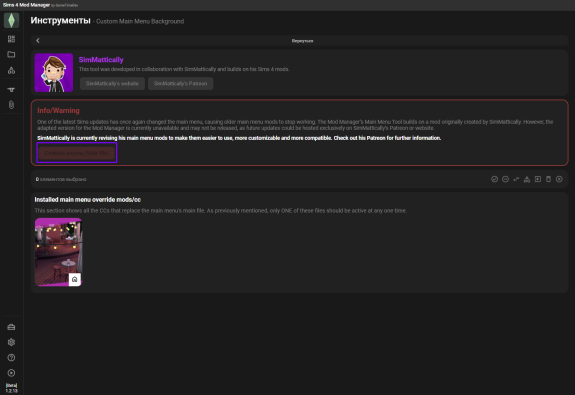Viewport: 575px width, 395px height.
Task: Click the SimMattically avatar image
Action: 54,73
